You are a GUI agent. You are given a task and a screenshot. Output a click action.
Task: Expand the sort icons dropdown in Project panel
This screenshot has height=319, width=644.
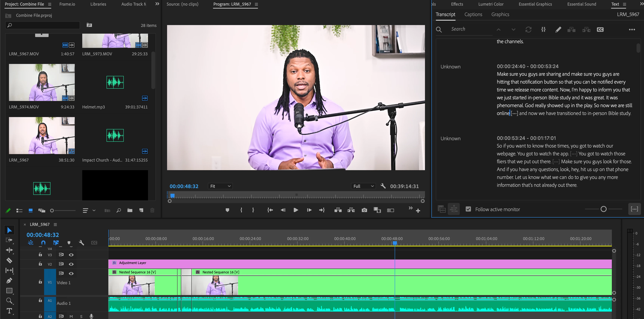[94, 210]
